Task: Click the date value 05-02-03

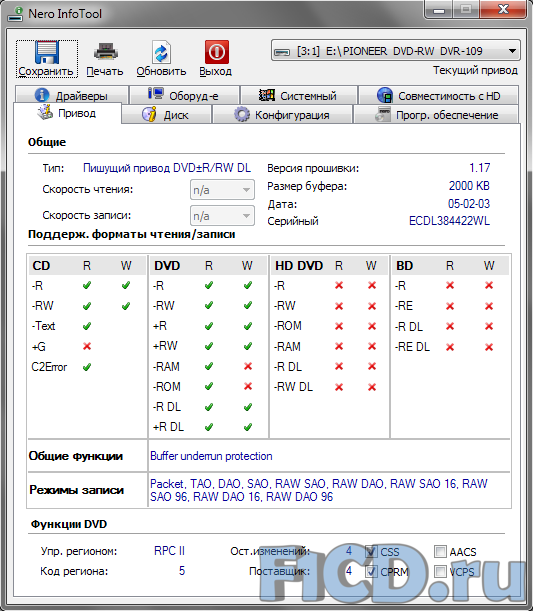Action: tap(469, 203)
